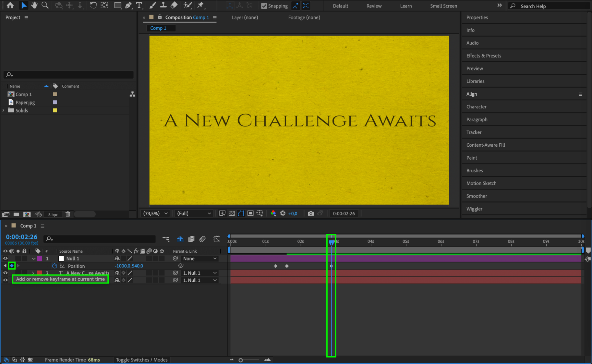The width and height of the screenshot is (592, 364).
Task: Click the Position value -1000,0,540,0
Action: pos(129,266)
